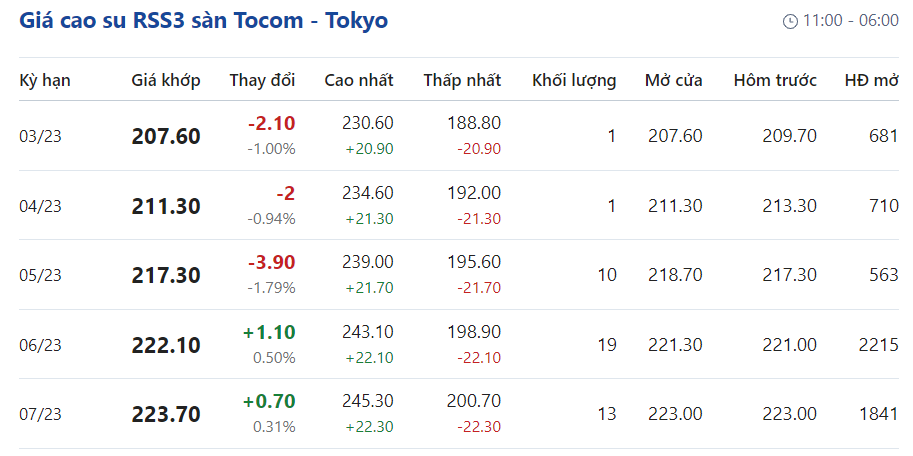913x456 pixels.
Task: Select the Thay đổi column header
Action: coord(262,80)
